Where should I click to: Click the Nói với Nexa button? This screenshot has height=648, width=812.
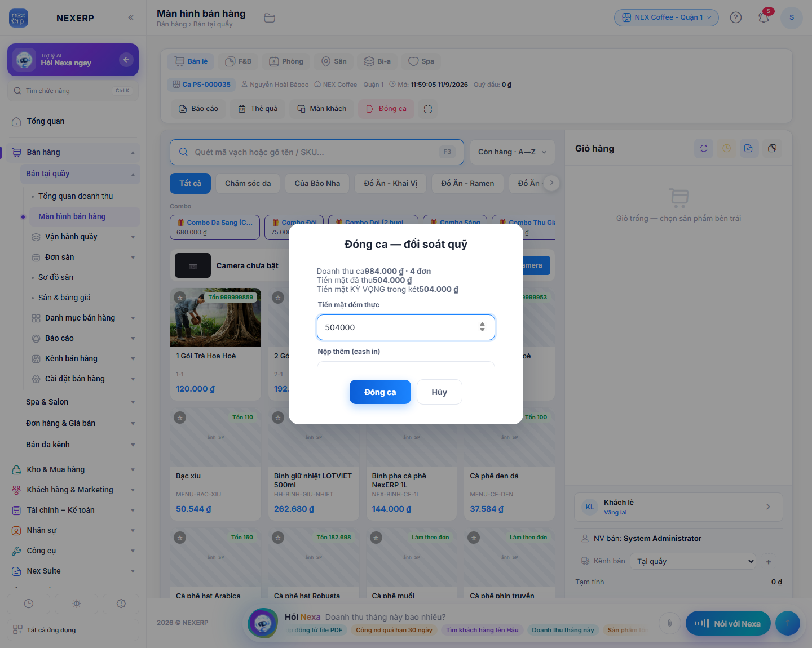pyautogui.click(x=728, y=623)
